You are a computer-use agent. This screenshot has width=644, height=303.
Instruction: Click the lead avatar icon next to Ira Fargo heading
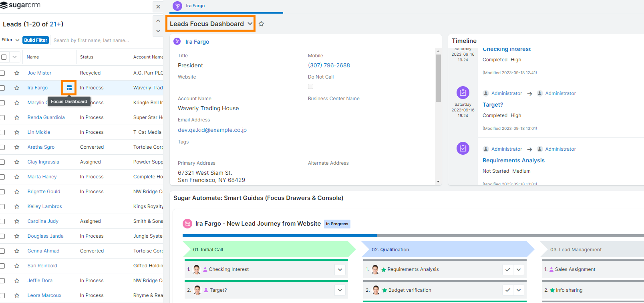177,41
